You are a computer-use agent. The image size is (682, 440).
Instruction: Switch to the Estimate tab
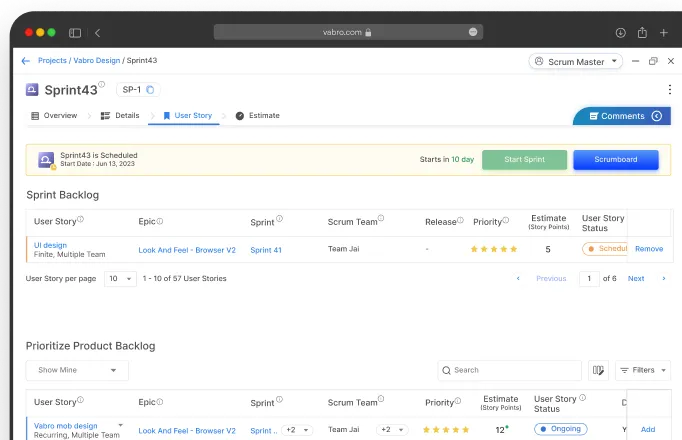click(x=257, y=116)
